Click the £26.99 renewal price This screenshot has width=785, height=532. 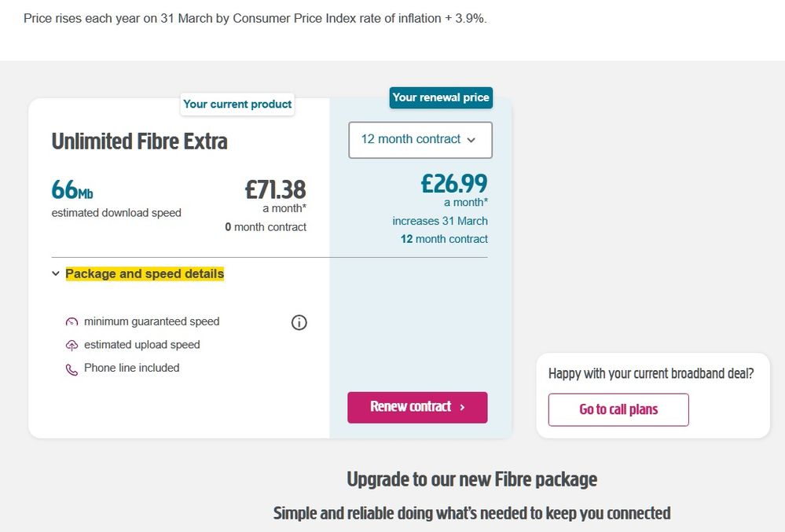pyautogui.click(x=454, y=184)
